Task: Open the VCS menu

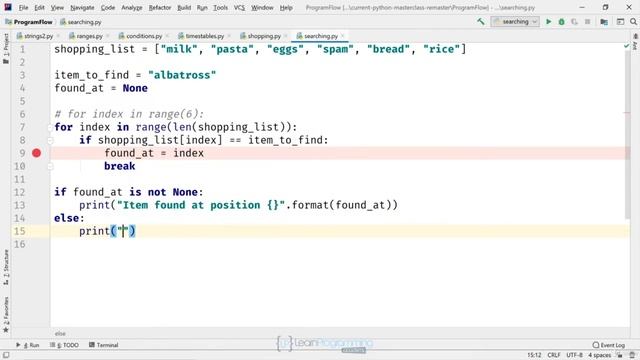Action: [x=239, y=7]
